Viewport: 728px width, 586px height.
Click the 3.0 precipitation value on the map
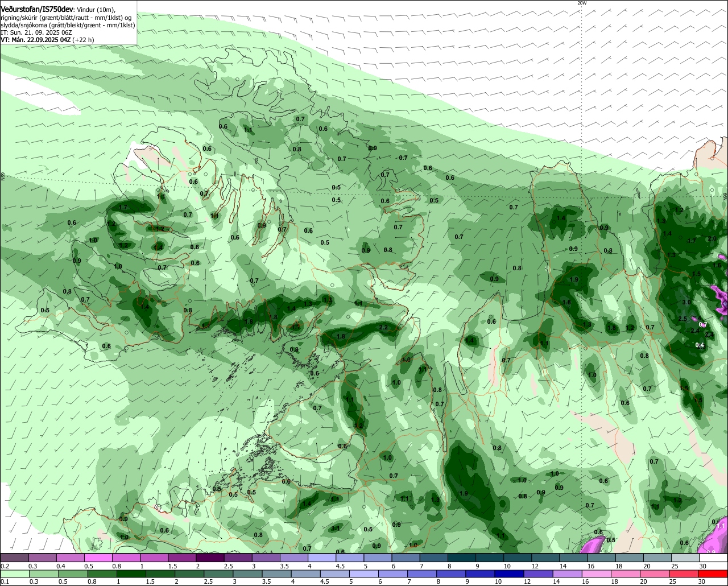[687, 303]
